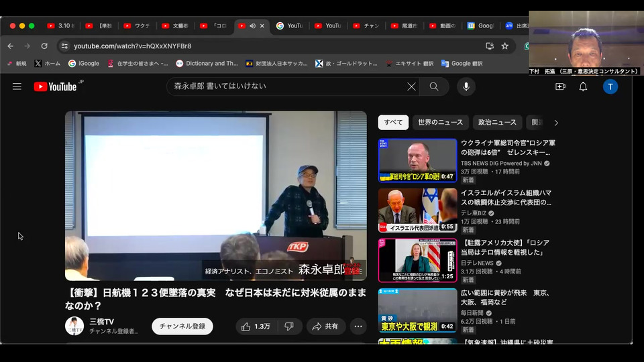Open TBS NEWS DIG channel link
The width and height of the screenshot is (644, 362).
(501, 164)
